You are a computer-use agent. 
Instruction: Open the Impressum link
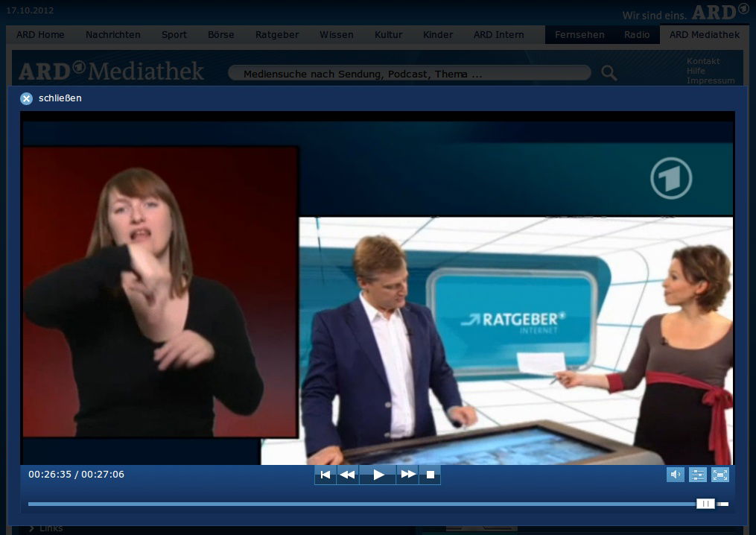[x=711, y=80]
